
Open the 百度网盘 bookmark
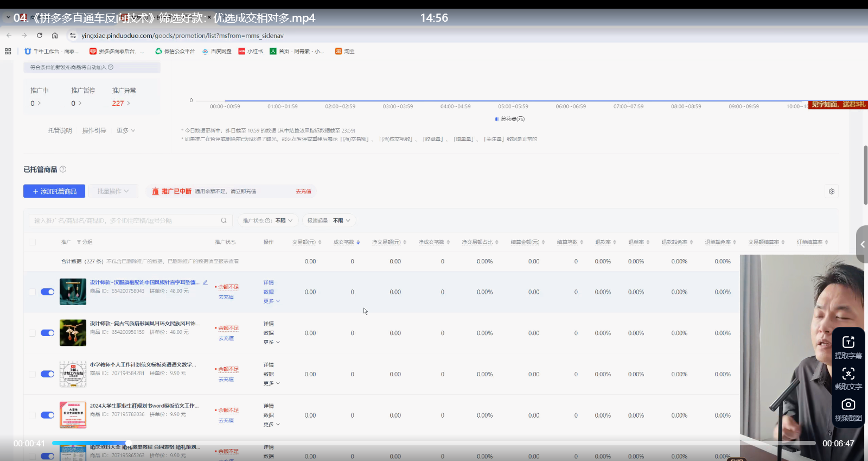pos(217,52)
